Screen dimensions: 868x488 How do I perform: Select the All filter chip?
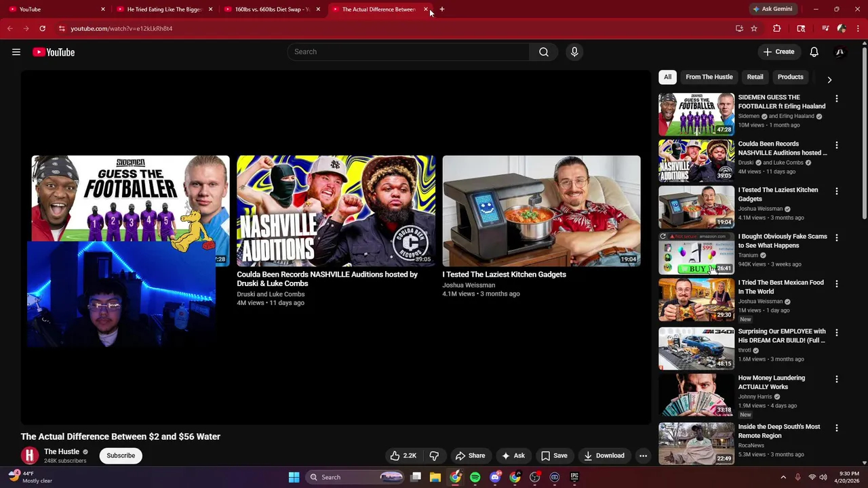point(667,77)
